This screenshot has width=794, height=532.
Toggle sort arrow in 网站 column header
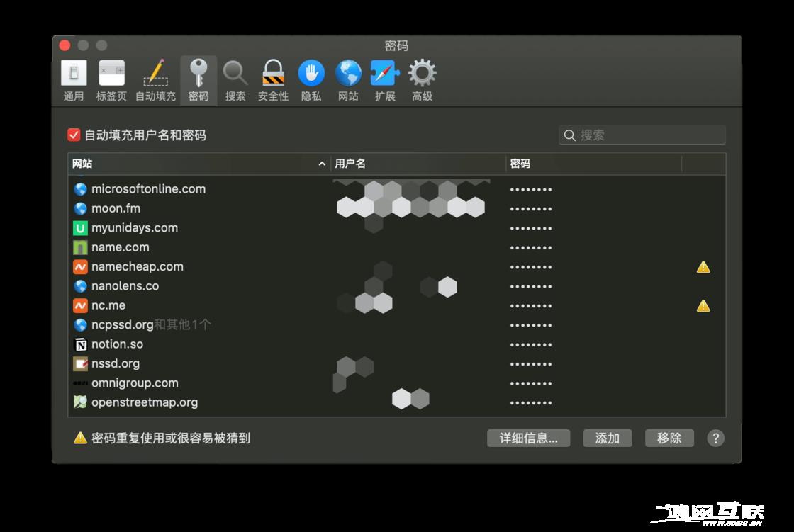point(322,164)
